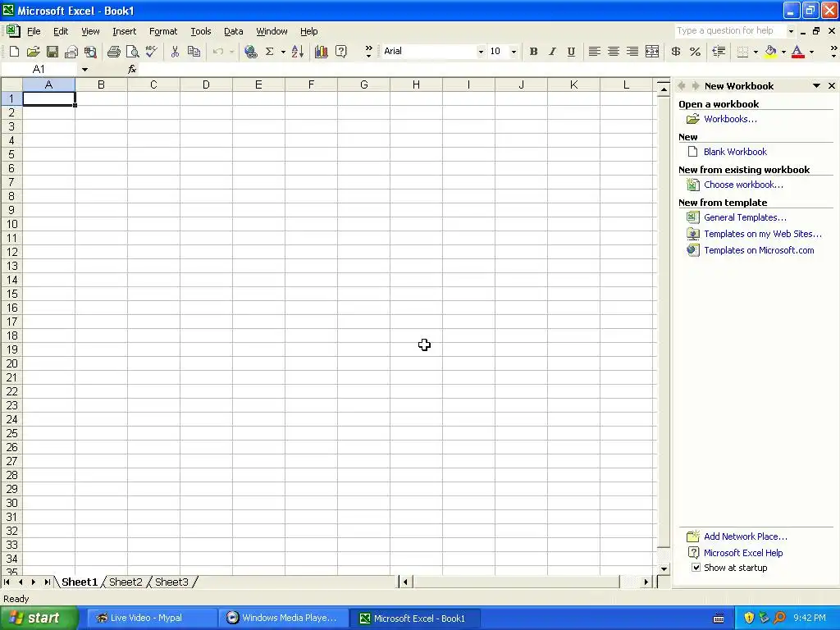The image size is (840, 630).
Task: Open the Name Box dropdown arrow
Action: (x=84, y=69)
